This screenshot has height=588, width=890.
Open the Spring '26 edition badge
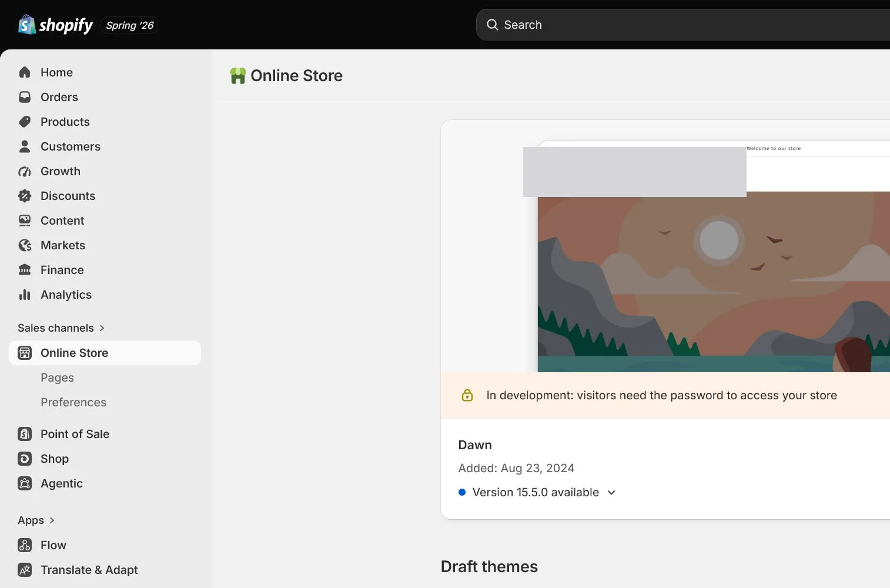pyautogui.click(x=129, y=25)
